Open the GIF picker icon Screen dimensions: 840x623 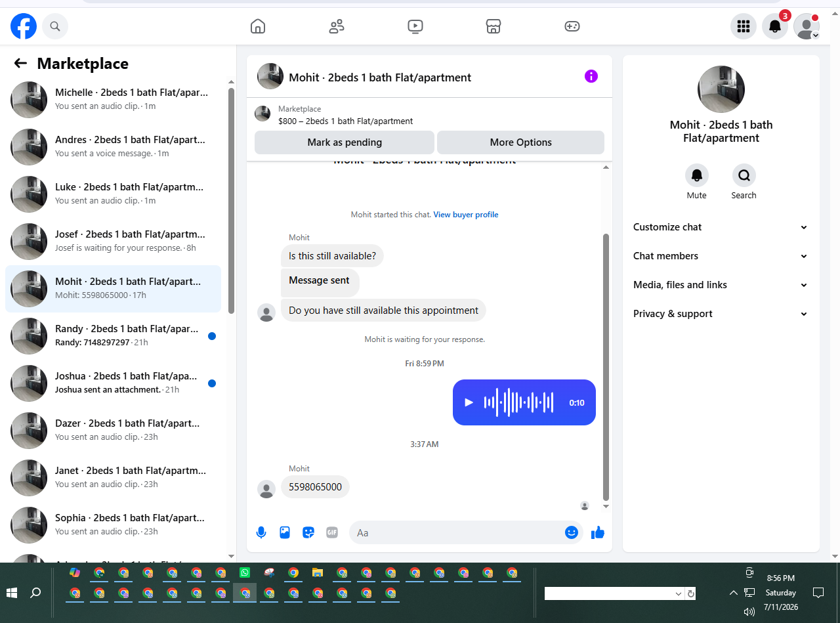coord(332,532)
